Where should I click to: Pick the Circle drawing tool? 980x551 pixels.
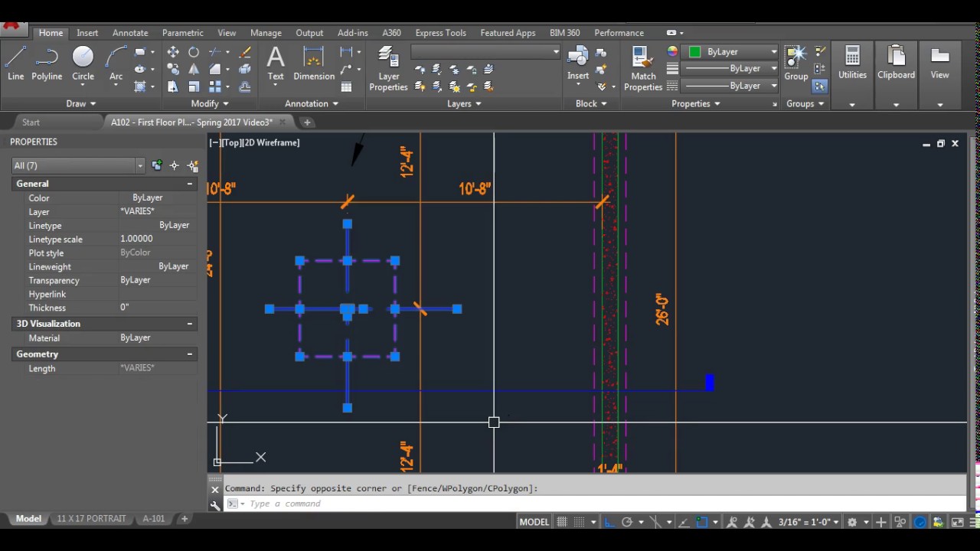[83, 63]
